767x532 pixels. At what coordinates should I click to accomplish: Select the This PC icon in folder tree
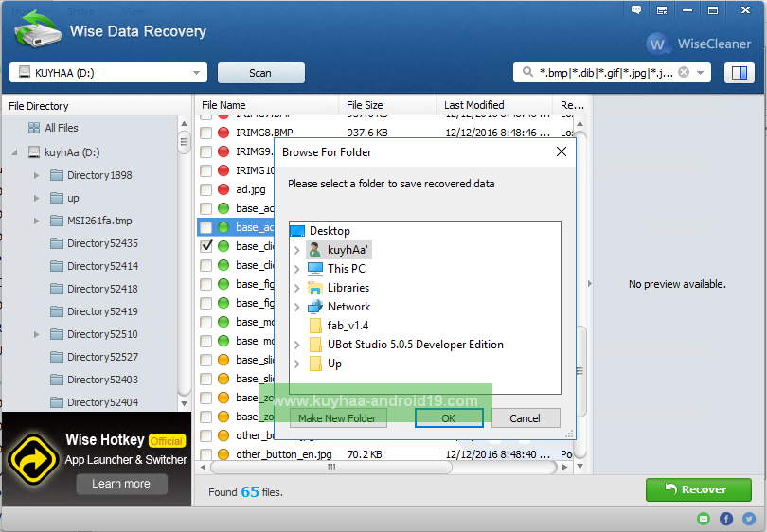tap(315, 269)
